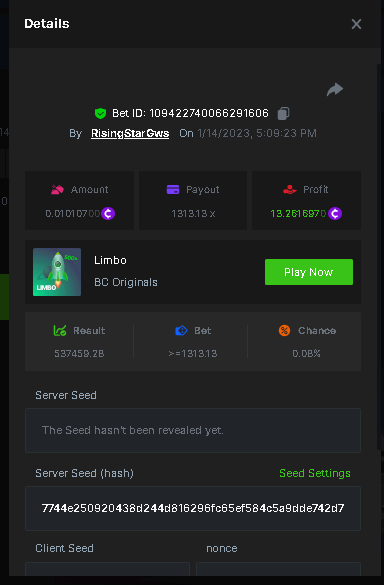Click the Payout card icon
The width and height of the screenshot is (384, 585).
[173, 190]
